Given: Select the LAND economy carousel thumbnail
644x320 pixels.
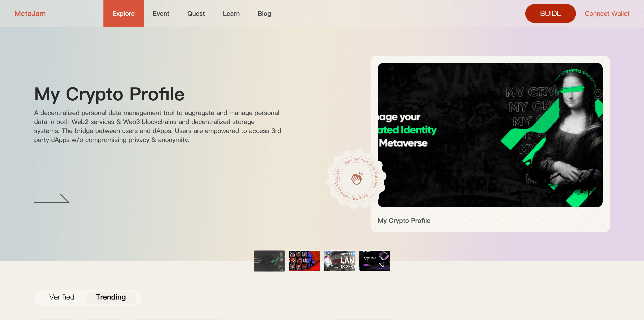Looking at the screenshot, I should click(340, 261).
